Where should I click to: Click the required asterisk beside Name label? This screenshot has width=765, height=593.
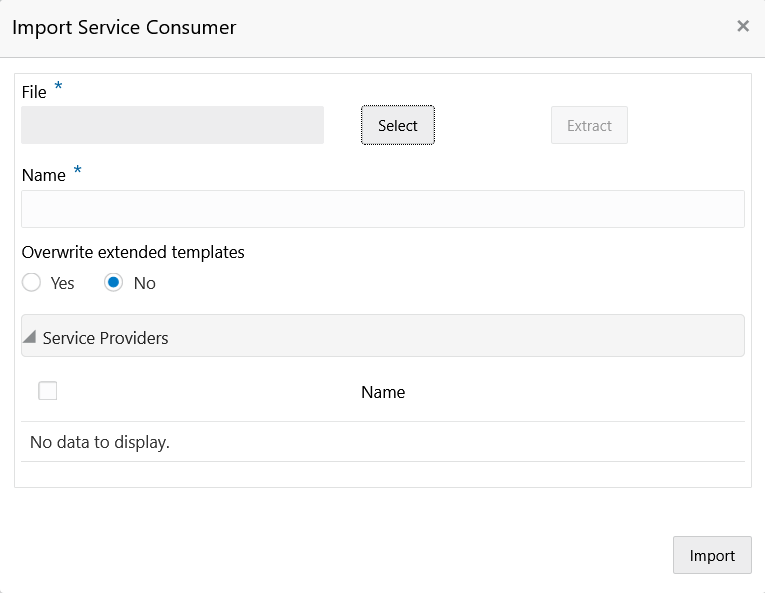click(77, 172)
